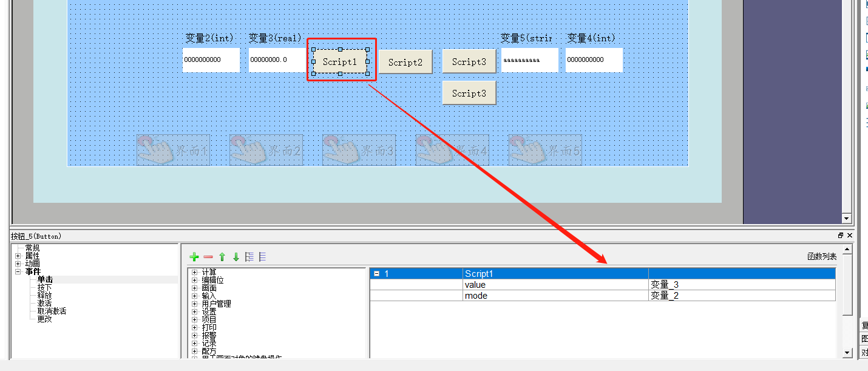Expand the 编辑位 function category
Image resolution: width=868 pixels, height=371 pixels.
(194, 280)
